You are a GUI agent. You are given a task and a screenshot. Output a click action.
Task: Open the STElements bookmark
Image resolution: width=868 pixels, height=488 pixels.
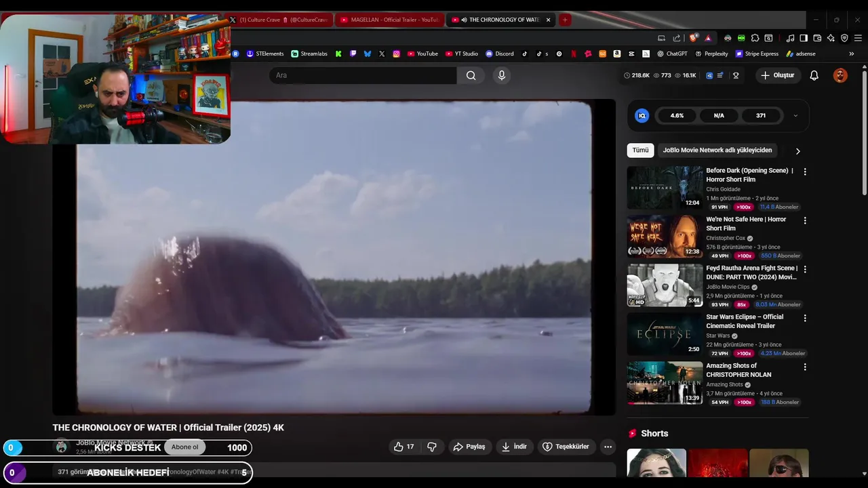coord(265,54)
